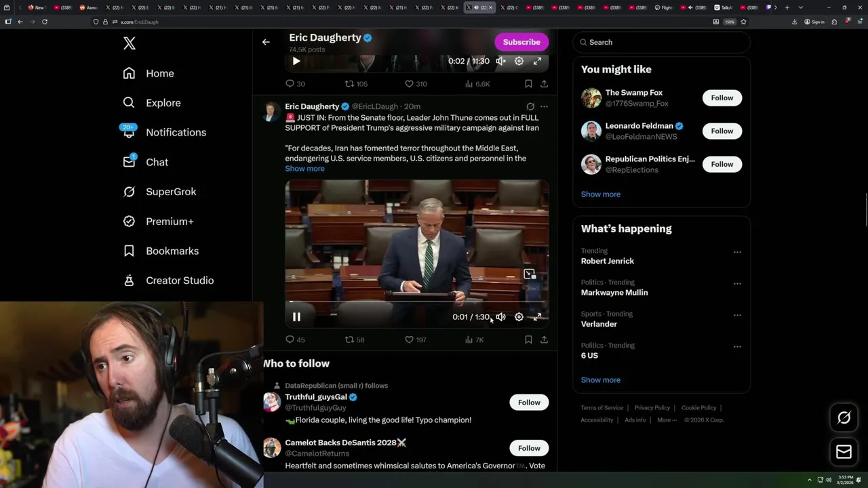
Task: Share the top post
Action: click(544, 84)
